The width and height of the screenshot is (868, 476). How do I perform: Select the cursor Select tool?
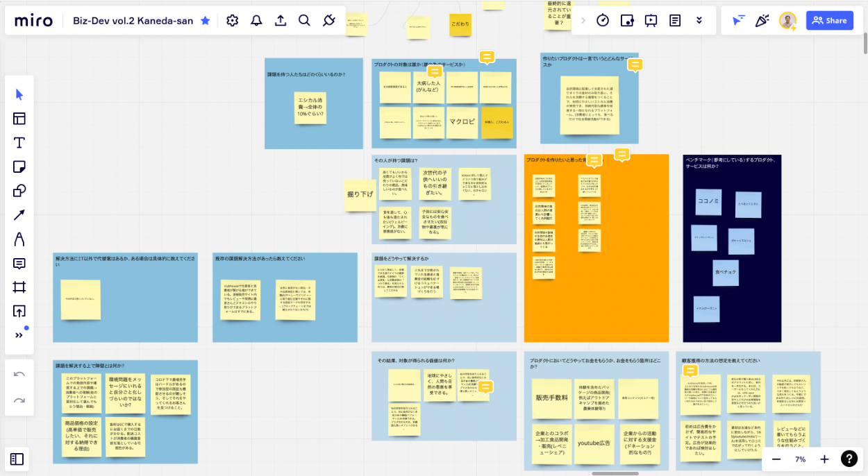point(19,94)
